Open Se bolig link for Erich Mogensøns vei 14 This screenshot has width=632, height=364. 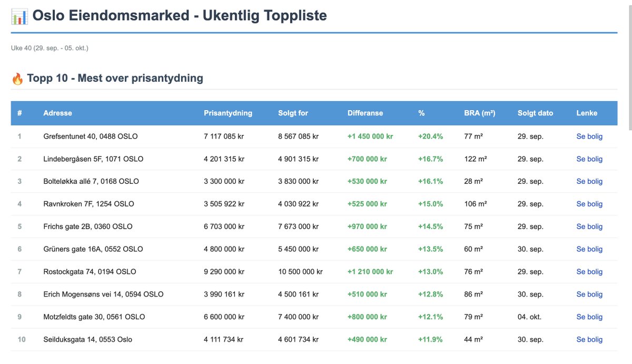tap(589, 294)
